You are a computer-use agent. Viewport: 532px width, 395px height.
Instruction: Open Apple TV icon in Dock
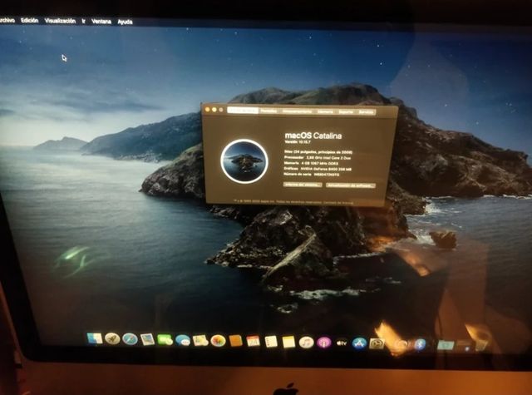click(x=342, y=343)
